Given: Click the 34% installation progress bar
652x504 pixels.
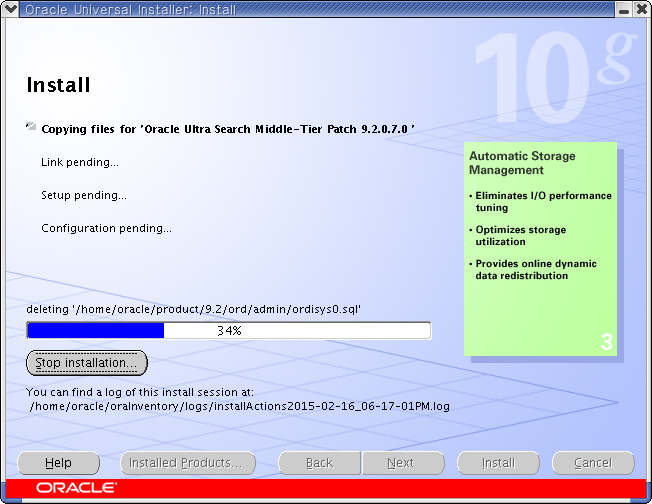Looking at the screenshot, I should 229,331.
